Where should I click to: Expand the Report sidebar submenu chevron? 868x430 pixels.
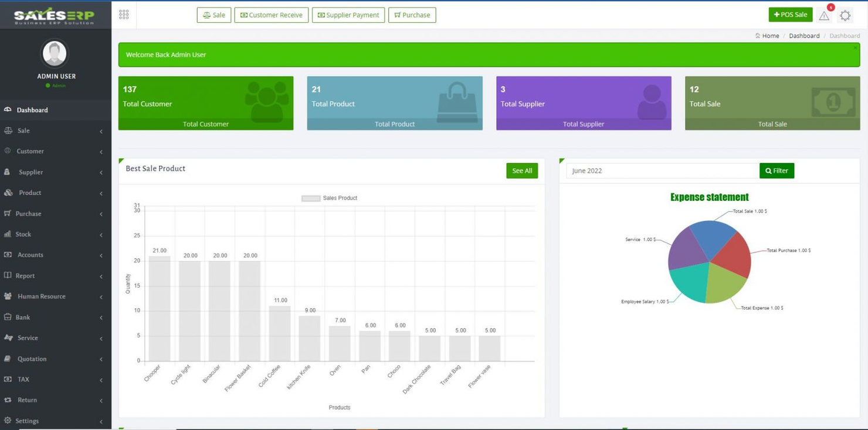pyautogui.click(x=100, y=275)
